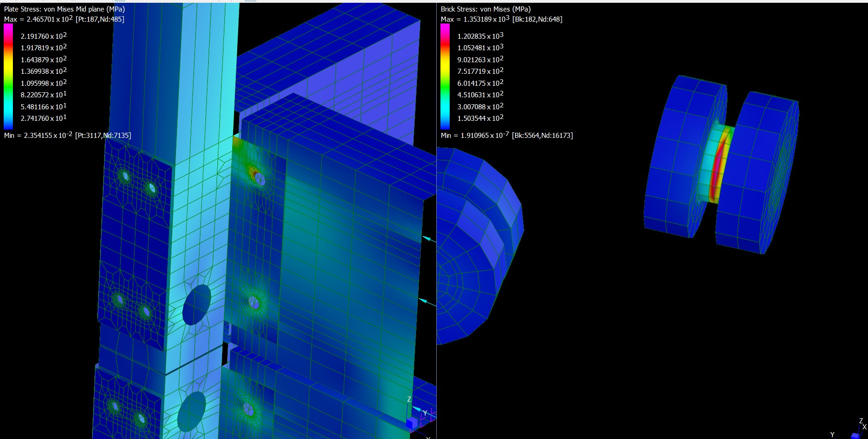Click legend value 2.191760 x 10² in plate legend
The width and height of the screenshot is (868, 439).
click(44, 36)
